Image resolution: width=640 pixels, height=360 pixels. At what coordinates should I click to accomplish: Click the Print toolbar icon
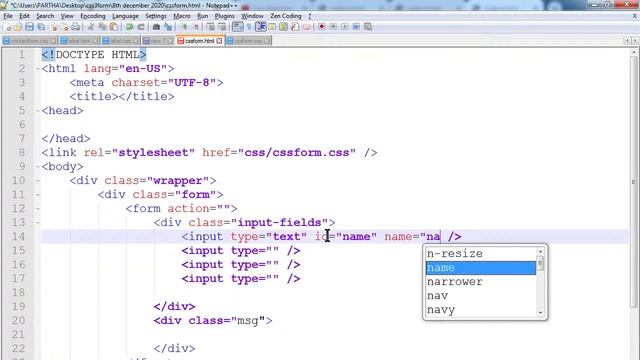76,27
